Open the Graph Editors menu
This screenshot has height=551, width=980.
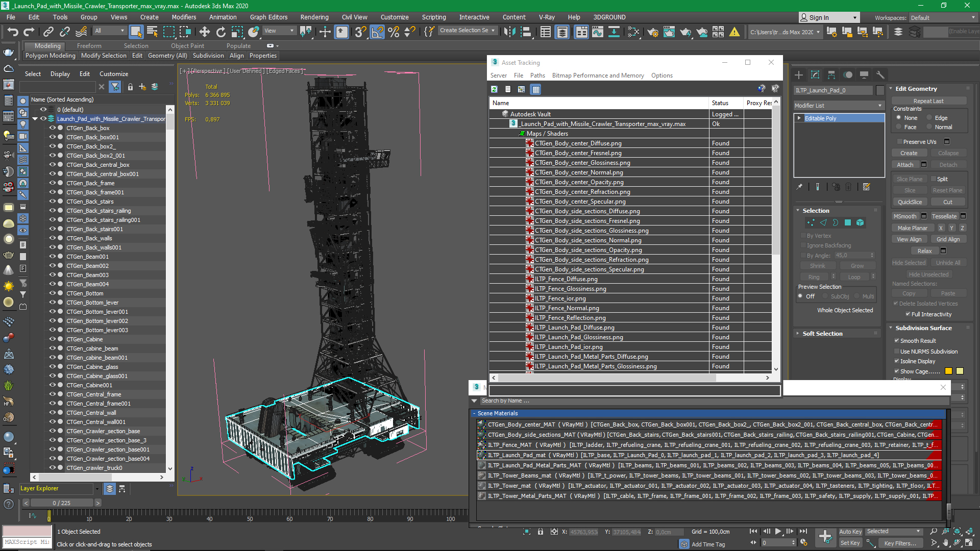(268, 17)
